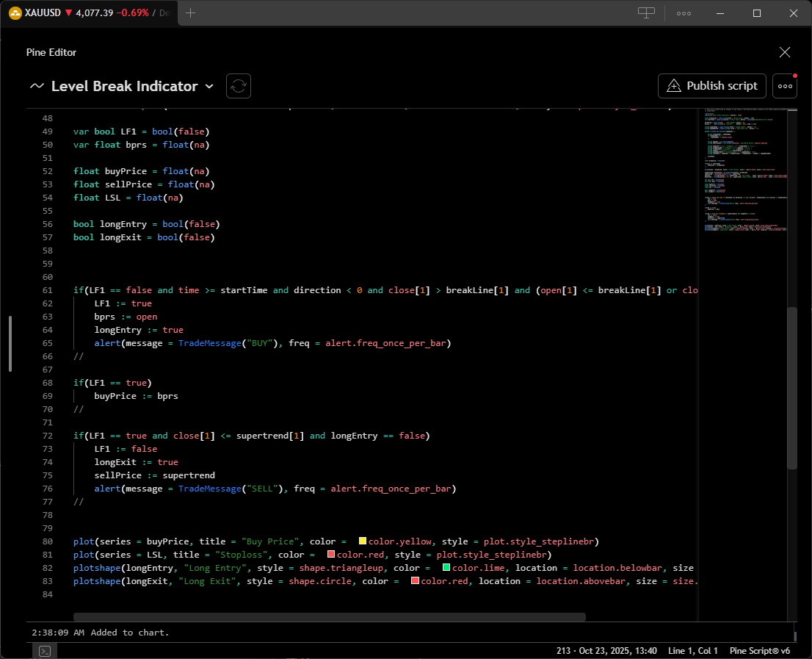Screen dimensions: 812x659
Task: Click the script update refresh icon
Action: (238, 86)
